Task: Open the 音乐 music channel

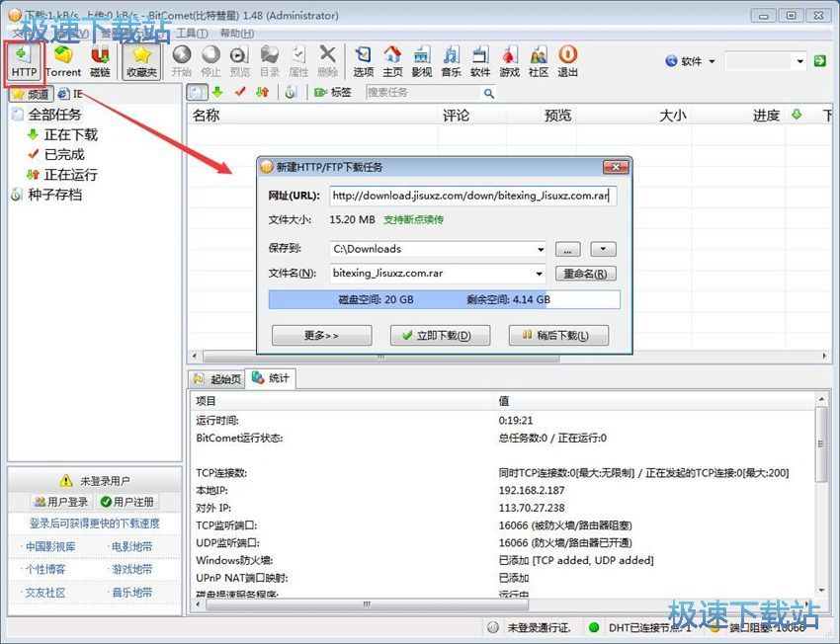Action: tap(451, 61)
